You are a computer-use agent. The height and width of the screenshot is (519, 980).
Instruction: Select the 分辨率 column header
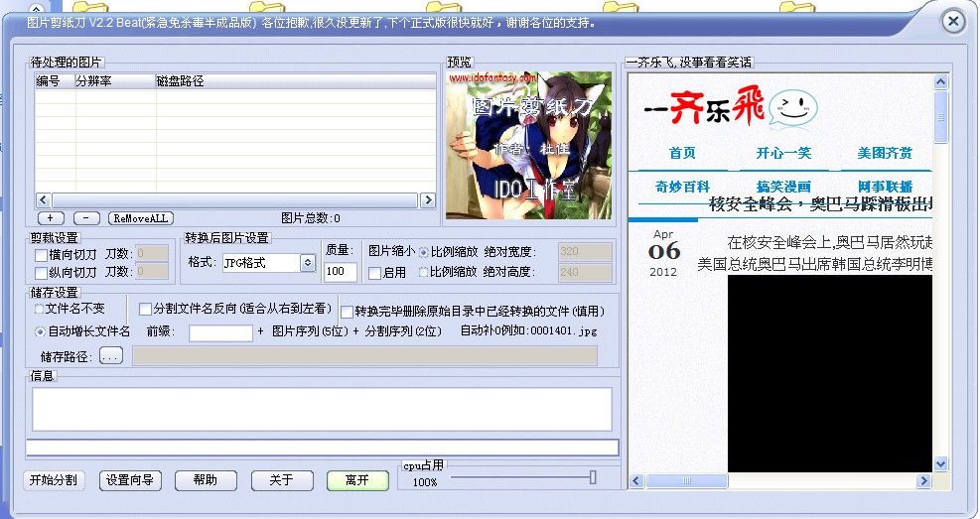(115, 81)
